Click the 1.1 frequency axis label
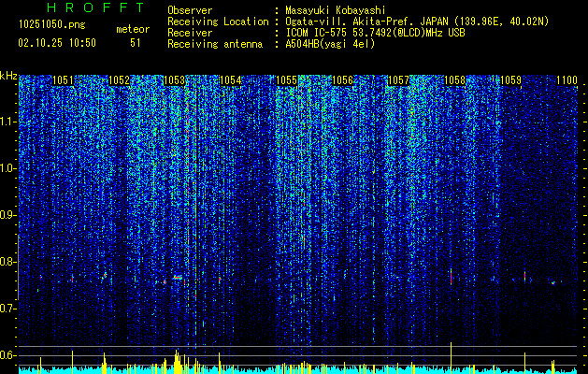588x374 pixels. point(8,122)
